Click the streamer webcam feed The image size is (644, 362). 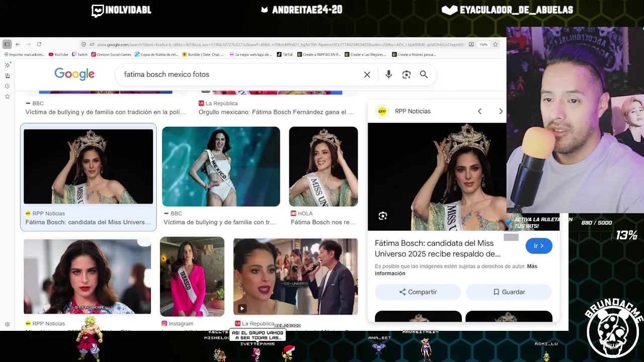pos(575,120)
